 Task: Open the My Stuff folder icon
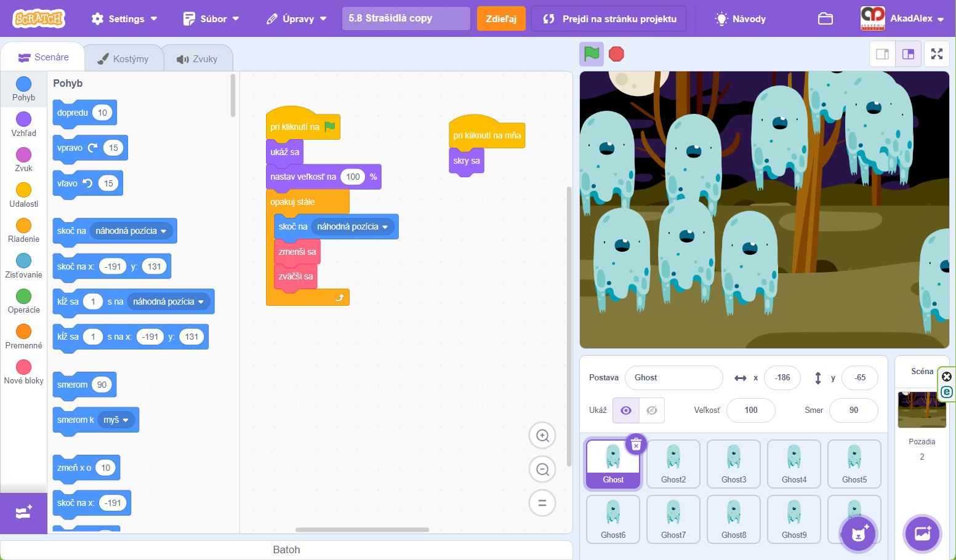click(x=825, y=18)
